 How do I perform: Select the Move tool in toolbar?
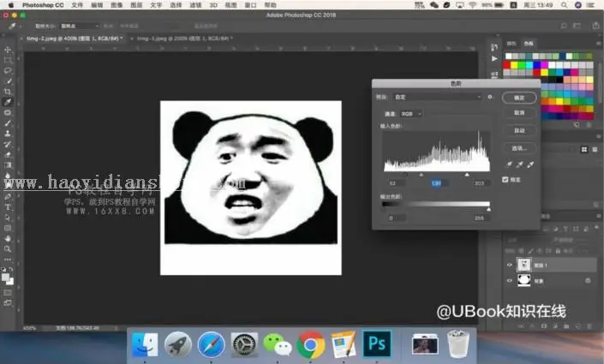tap(8, 50)
